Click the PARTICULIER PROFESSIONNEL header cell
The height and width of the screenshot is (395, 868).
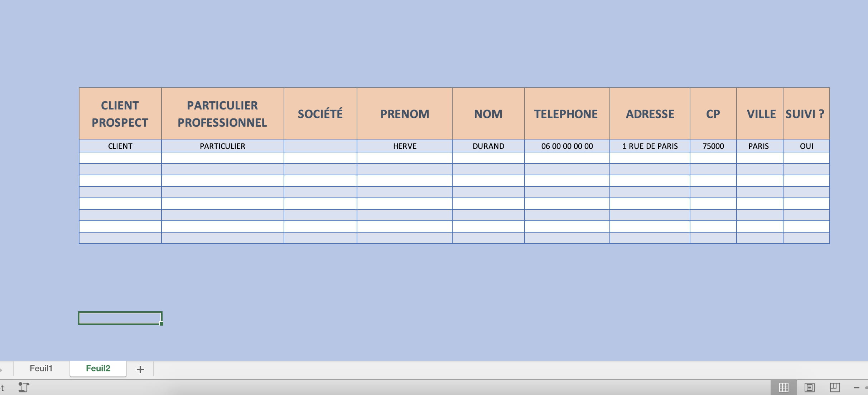click(222, 114)
